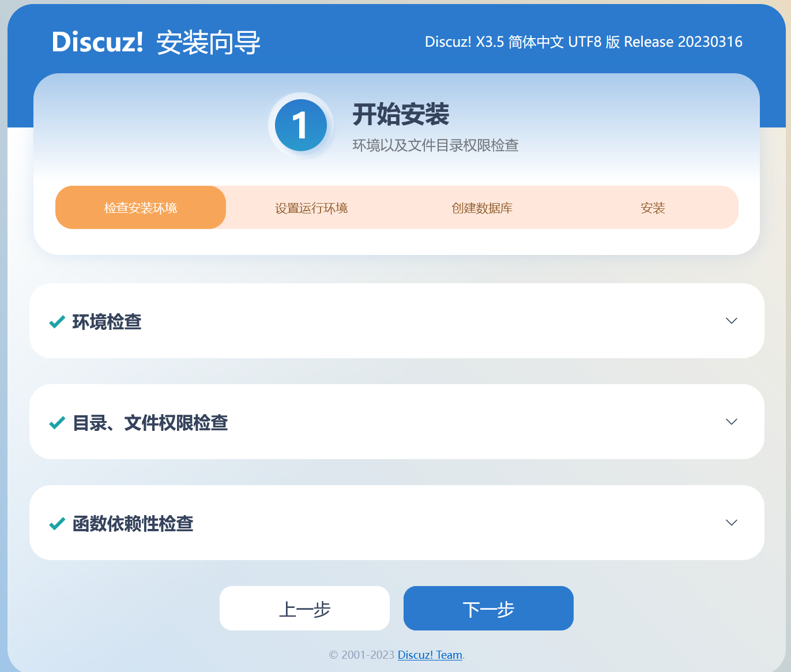Click the 环境以及文件目录权限检查 subtitle
Viewport: 791px width, 672px height.
click(x=436, y=145)
